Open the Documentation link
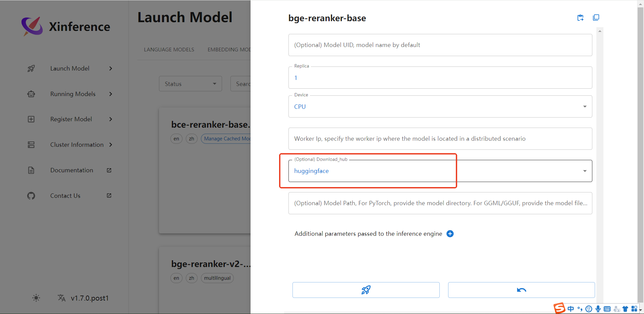Viewport: 644px width, 314px height. [x=72, y=170]
